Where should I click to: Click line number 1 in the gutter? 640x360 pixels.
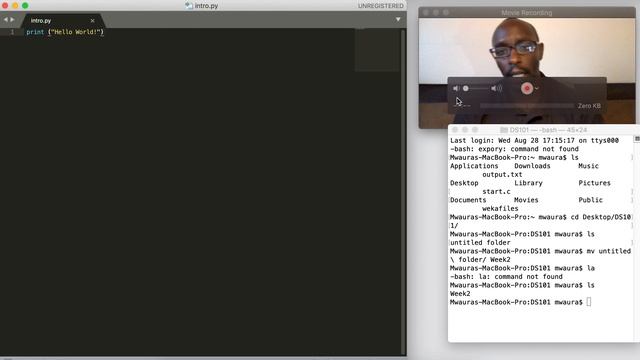tap(12, 32)
